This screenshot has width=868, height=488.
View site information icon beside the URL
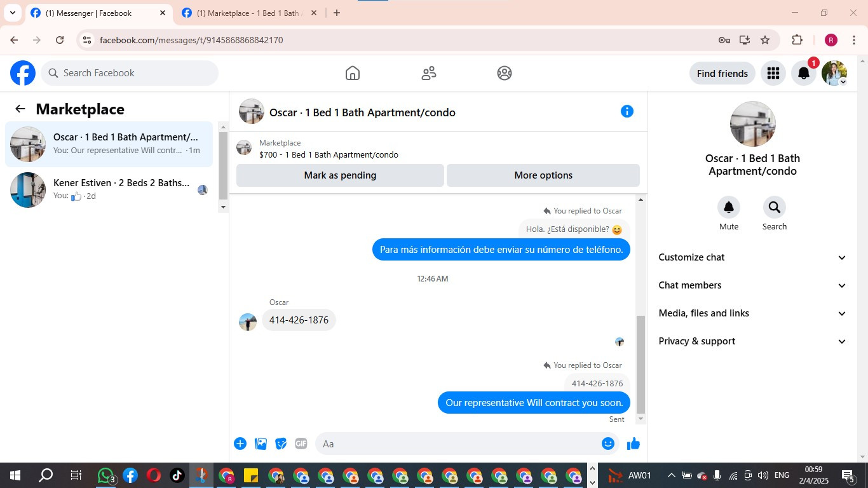(x=87, y=40)
